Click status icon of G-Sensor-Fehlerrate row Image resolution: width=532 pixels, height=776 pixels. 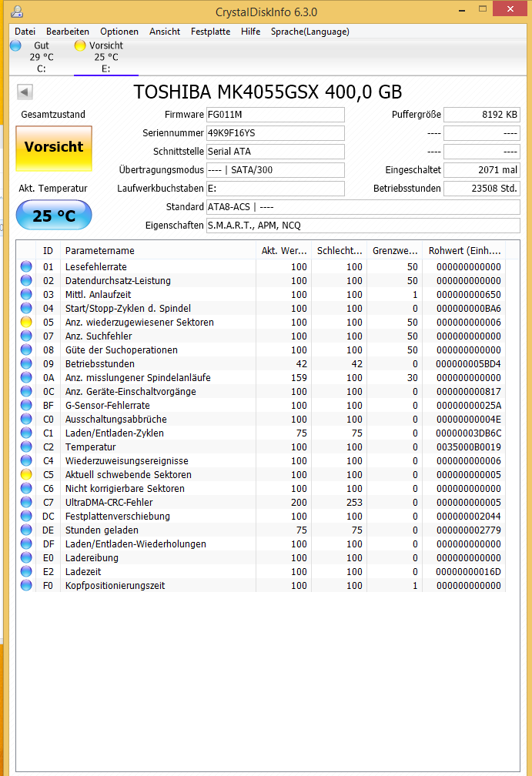[x=26, y=405]
